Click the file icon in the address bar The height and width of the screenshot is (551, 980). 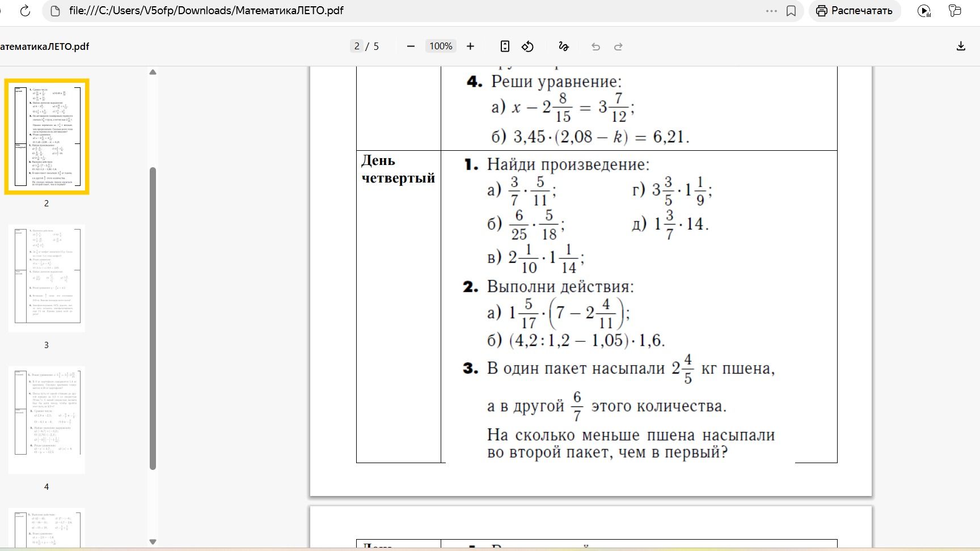pyautogui.click(x=55, y=11)
